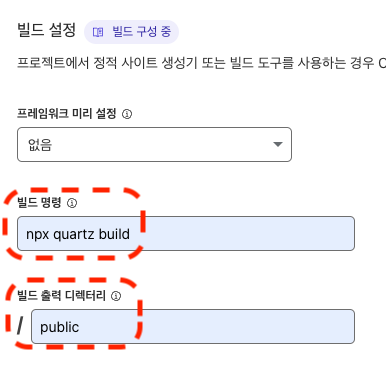Screen dimensions: 386x378
Task: Click the 빌드 설정 section heading
Action: point(47,30)
